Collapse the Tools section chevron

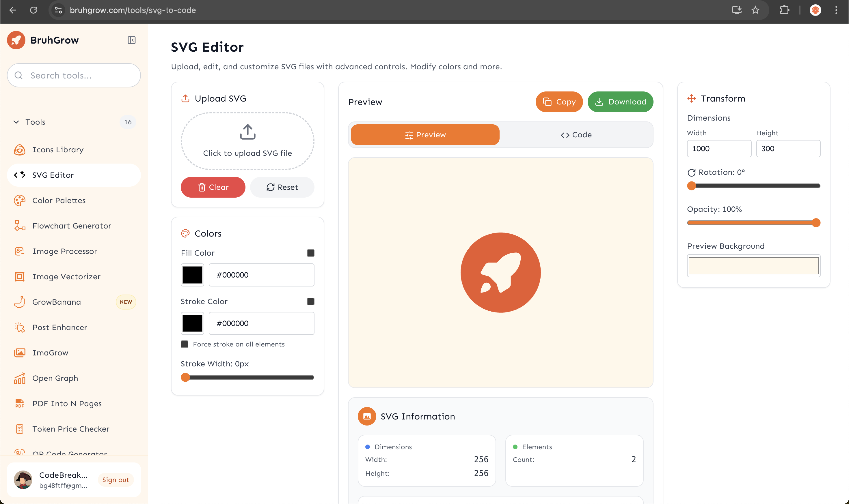pyautogui.click(x=16, y=122)
